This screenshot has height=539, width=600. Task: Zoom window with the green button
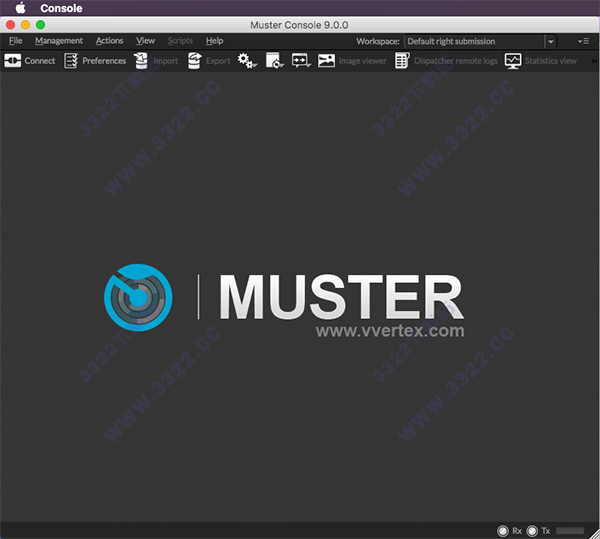[x=41, y=25]
